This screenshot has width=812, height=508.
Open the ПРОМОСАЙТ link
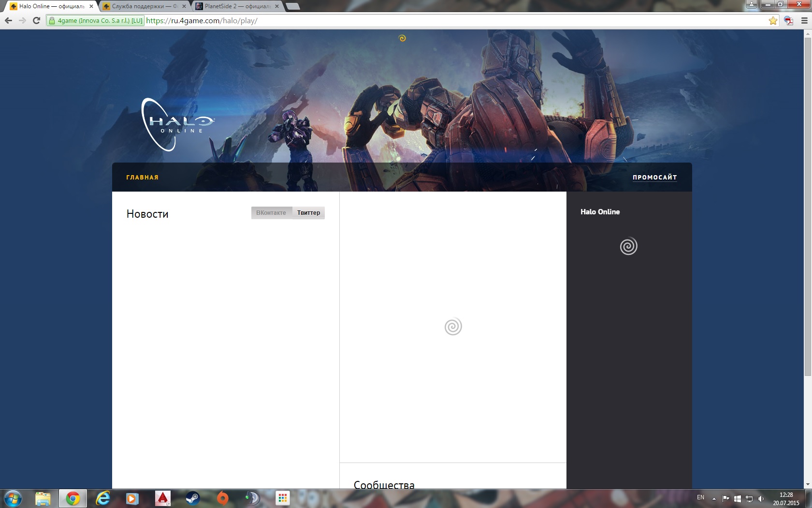[x=655, y=178]
